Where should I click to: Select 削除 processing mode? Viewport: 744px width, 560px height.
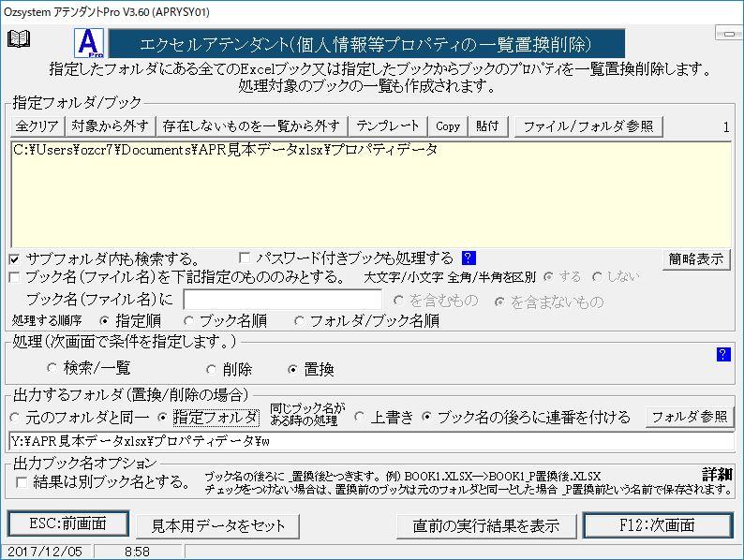211,369
